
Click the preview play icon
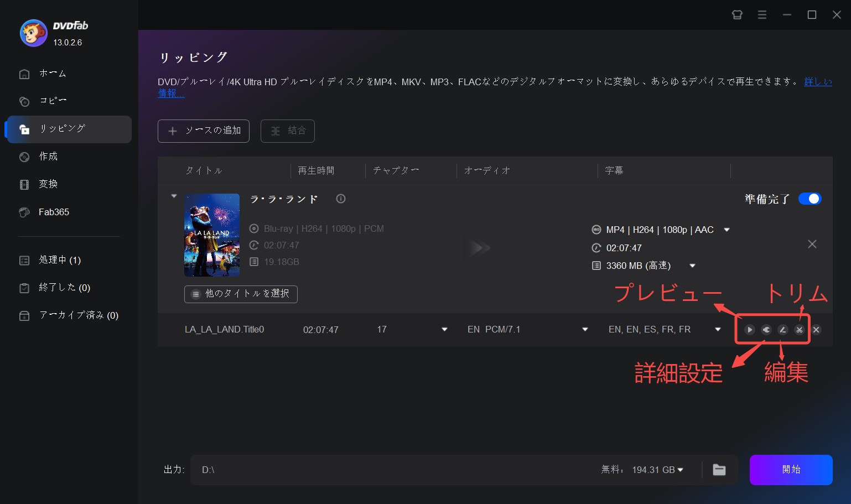(x=750, y=330)
